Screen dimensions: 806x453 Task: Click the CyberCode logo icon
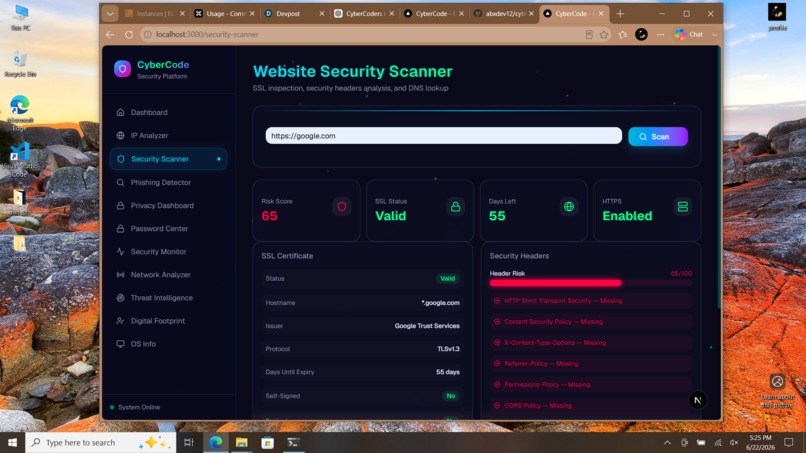(122, 69)
